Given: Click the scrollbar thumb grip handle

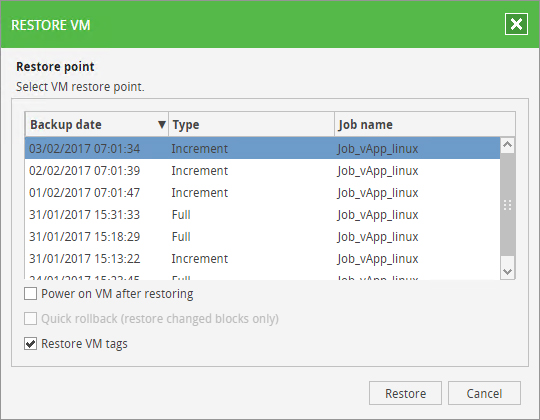Looking at the screenshot, I should 507,205.
